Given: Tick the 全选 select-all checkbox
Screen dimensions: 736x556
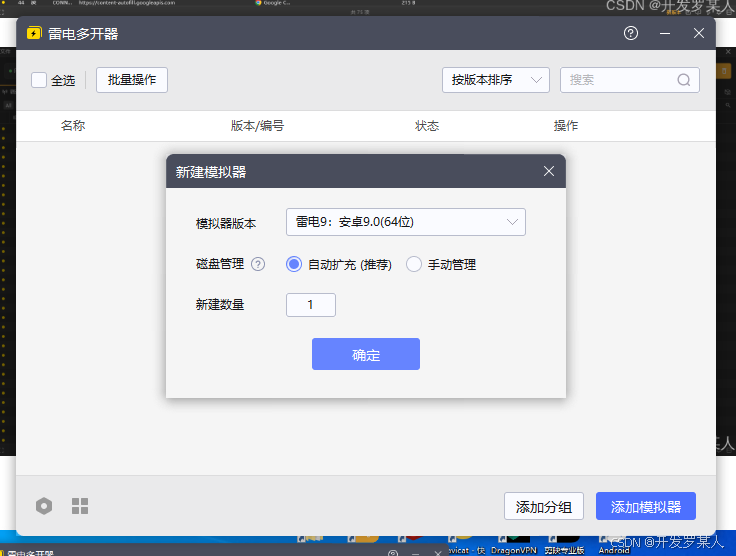Looking at the screenshot, I should pos(39,80).
